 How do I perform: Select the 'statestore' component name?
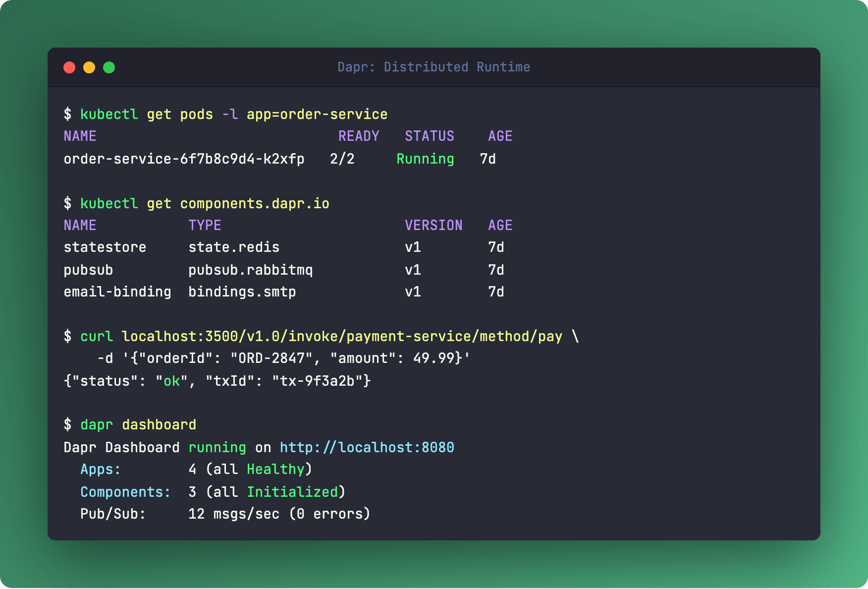[105, 247]
